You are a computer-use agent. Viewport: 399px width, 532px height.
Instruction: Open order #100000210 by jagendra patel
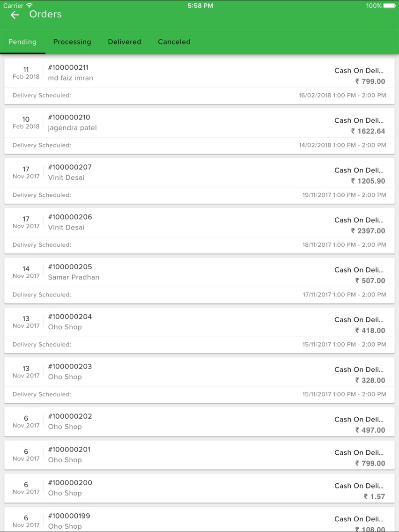point(199,131)
